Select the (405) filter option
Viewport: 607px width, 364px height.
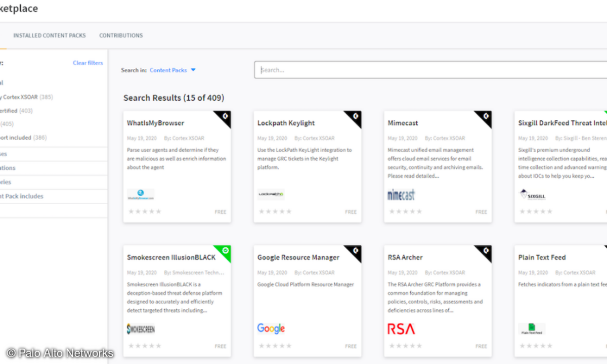7,124
